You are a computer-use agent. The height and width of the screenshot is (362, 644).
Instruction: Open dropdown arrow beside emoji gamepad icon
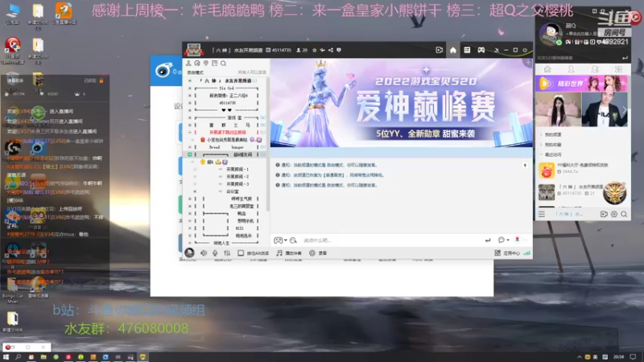point(286,240)
